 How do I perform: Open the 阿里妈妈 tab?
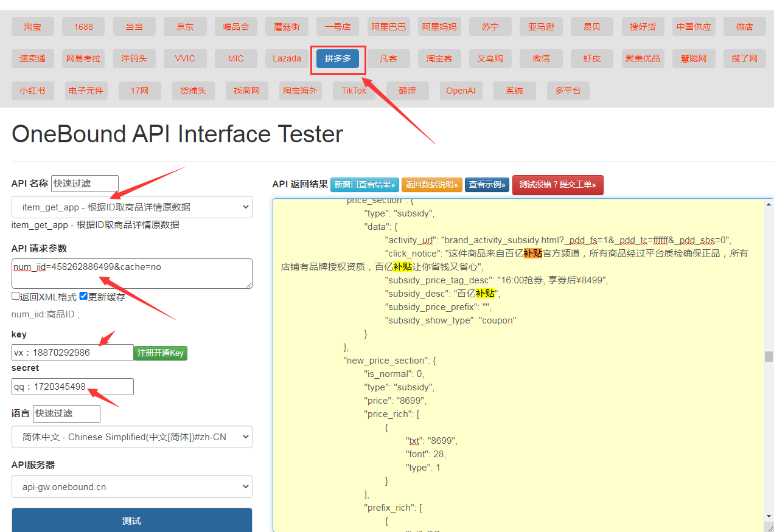(x=439, y=27)
